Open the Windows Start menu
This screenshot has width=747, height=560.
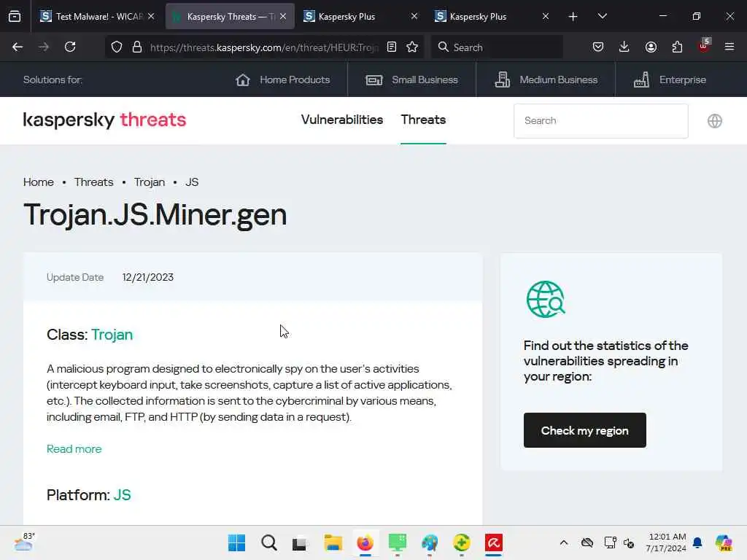pyautogui.click(x=236, y=542)
